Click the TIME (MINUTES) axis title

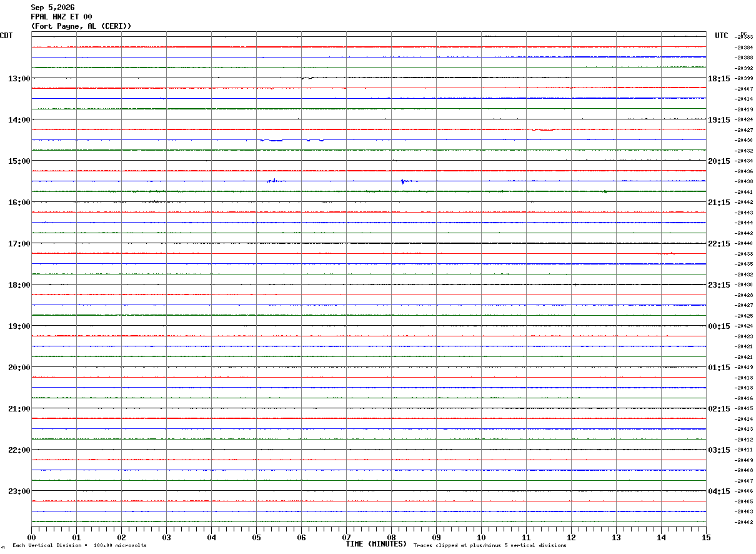(x=376, y=544)
